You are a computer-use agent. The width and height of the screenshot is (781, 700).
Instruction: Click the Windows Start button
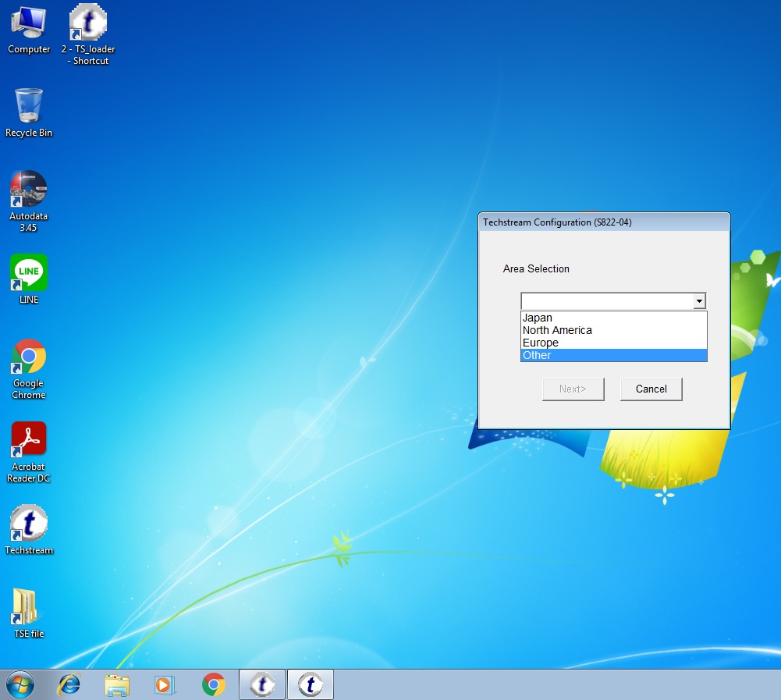coord(20,684)
